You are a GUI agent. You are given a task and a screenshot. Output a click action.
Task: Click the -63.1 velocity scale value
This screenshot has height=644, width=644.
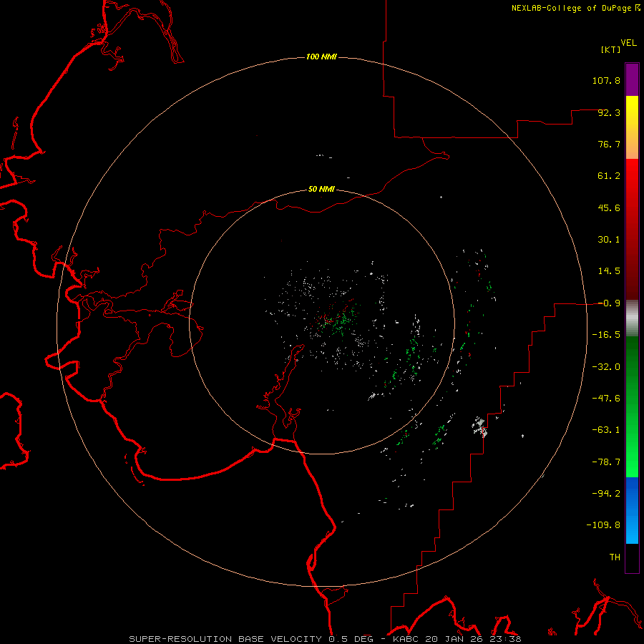tap(606, 430)
